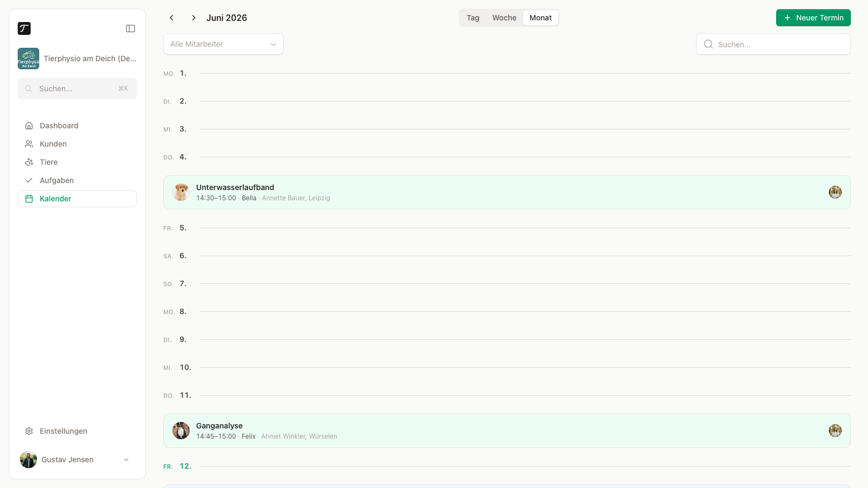The height and width of the screenshot is (488, 868).
Task: Click the 14:45–15:00 time text
Action: [216, 436]
